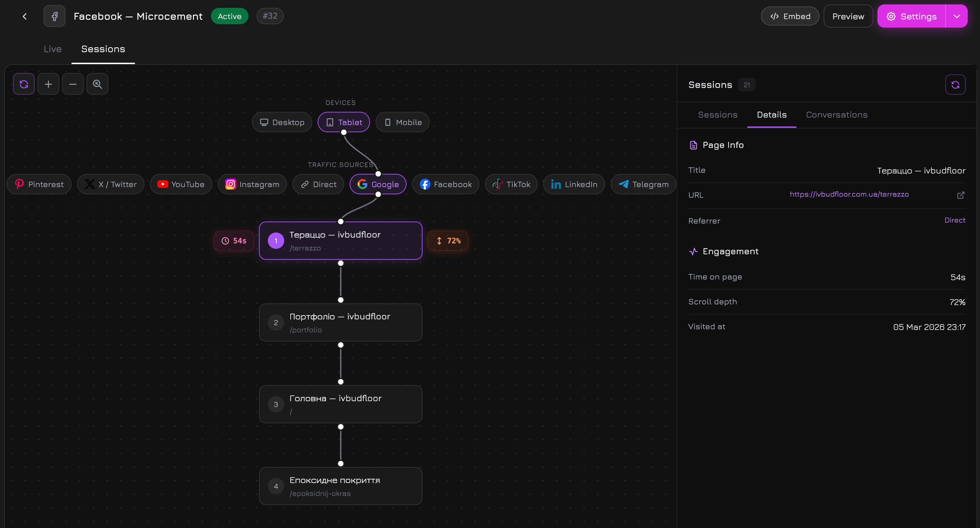Zoom out on the flow canvas

pyautogui.click(x=73, y=84)
